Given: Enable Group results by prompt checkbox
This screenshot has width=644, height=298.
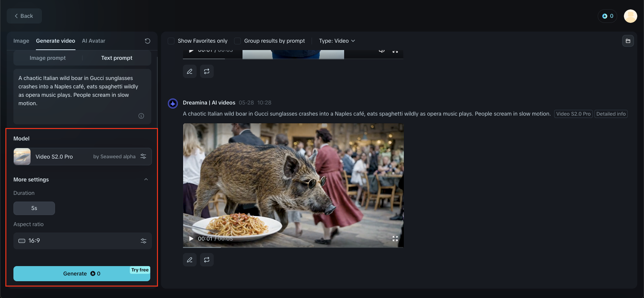Looking at the screenshot, I should [x=237, y=41].
